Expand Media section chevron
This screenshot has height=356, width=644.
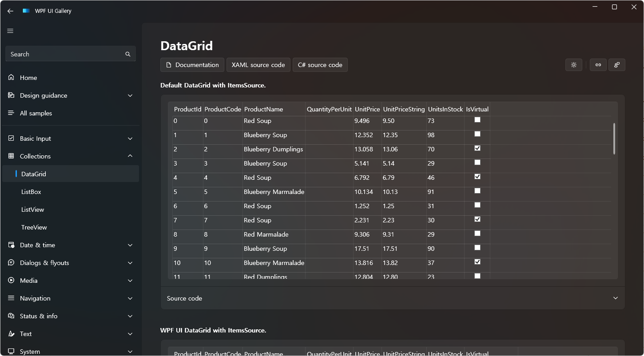(130, 281)
